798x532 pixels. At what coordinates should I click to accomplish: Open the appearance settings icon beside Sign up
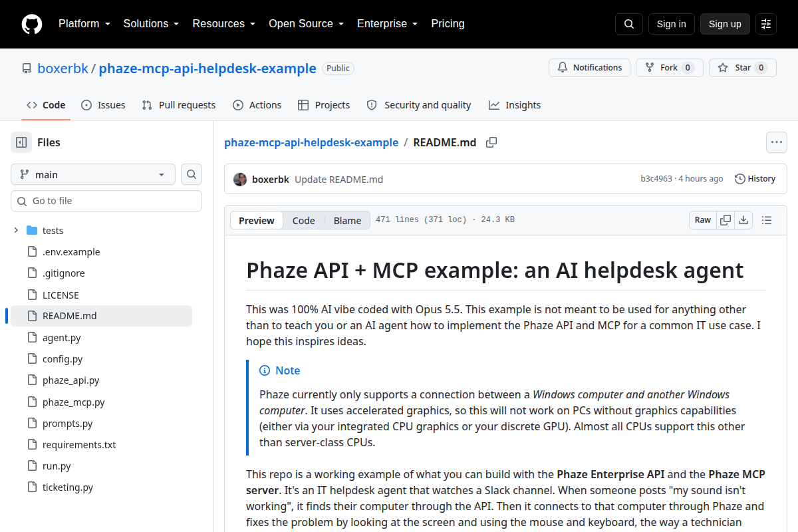coord(766,24)
